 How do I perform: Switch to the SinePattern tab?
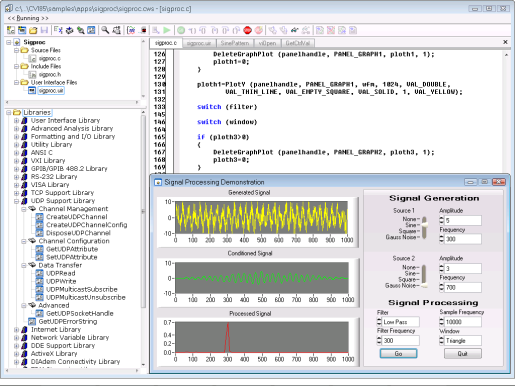tap(235, 43)
